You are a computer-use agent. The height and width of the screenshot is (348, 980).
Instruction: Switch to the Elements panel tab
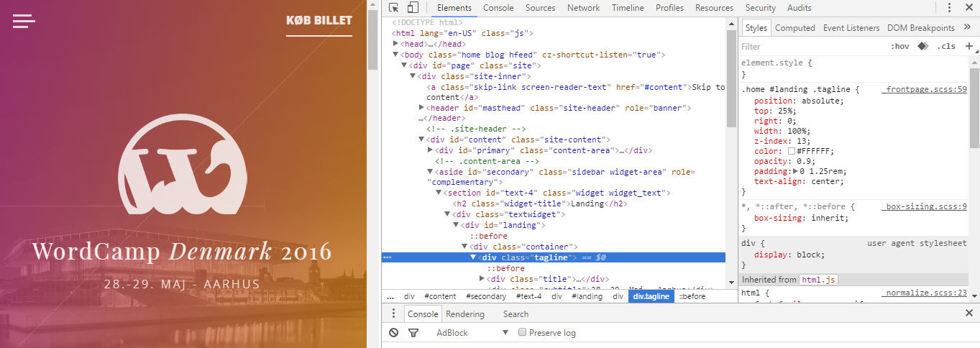(454, 8)
